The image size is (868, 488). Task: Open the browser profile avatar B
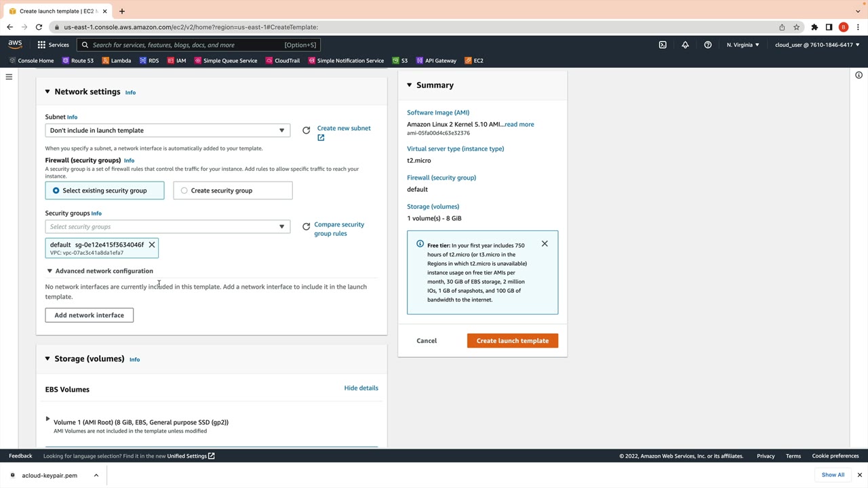tap(844, 27)
